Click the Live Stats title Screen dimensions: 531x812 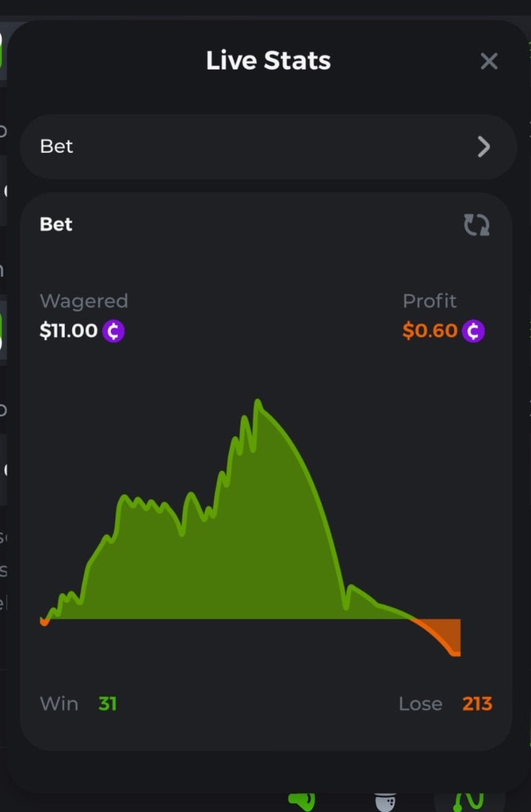(x=268, y=61)
